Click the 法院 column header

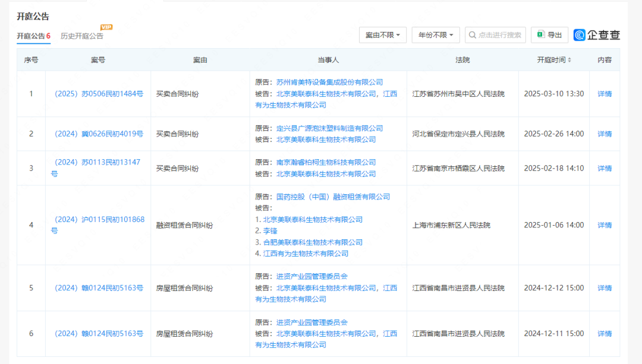(462, 60)
